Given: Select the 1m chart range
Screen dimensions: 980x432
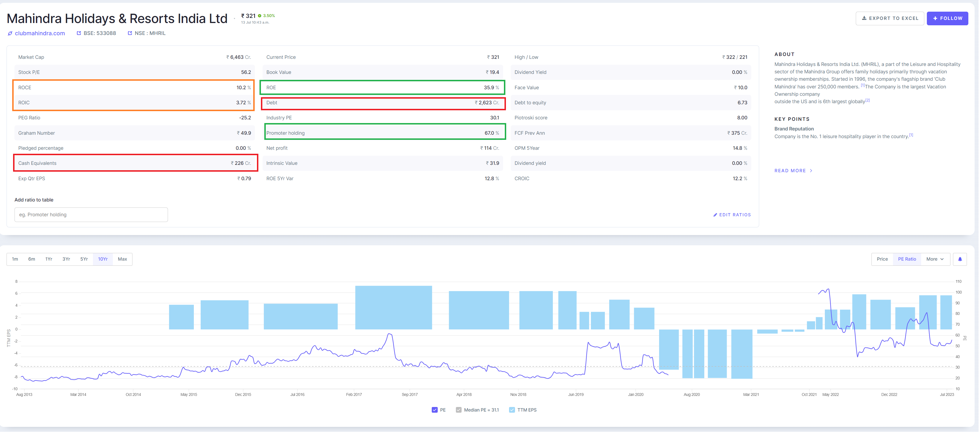Looking at the screenshot, I should (15, 259).
